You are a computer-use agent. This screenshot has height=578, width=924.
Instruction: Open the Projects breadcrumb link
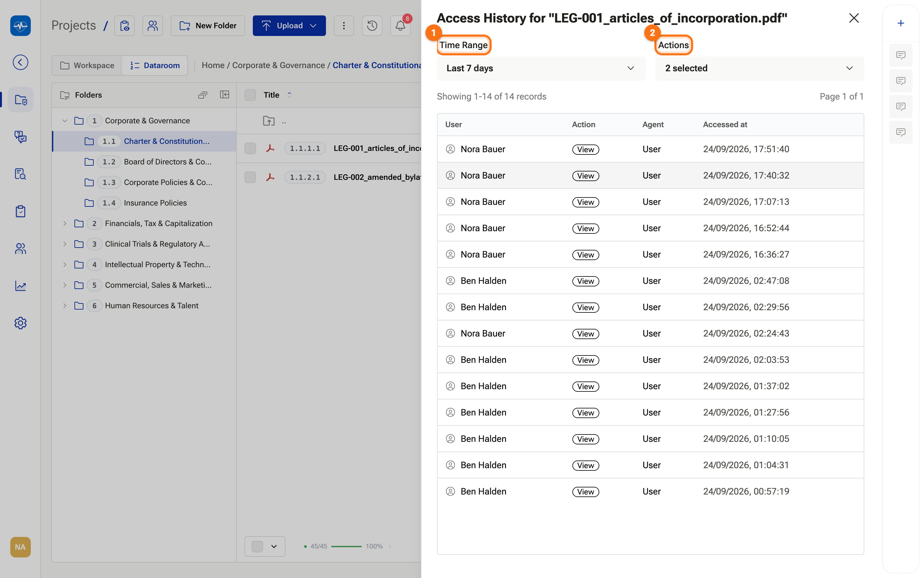click(x=74, y=26)
